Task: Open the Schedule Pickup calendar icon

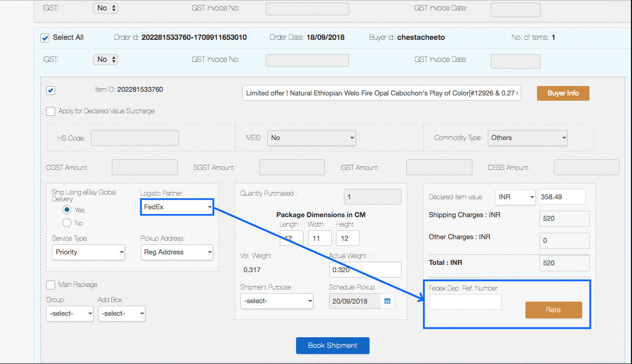Action: point(387,301)
